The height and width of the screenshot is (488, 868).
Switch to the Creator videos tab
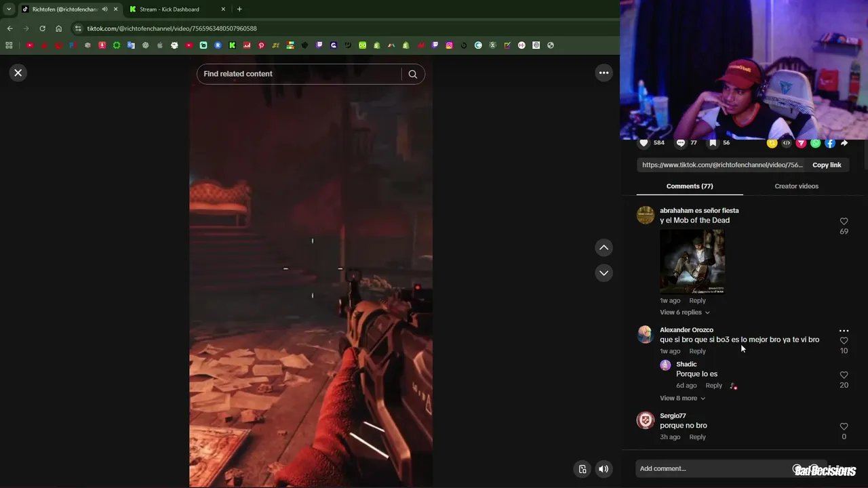[796, 186]
